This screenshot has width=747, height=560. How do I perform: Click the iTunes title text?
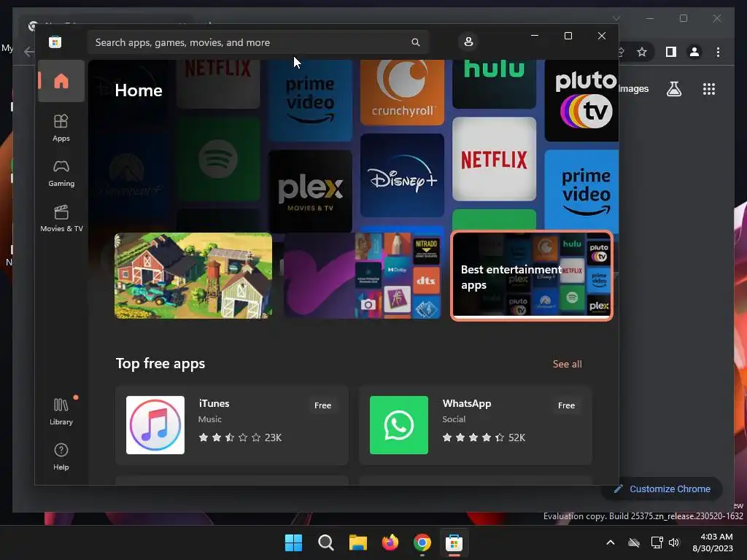point(214,403)
